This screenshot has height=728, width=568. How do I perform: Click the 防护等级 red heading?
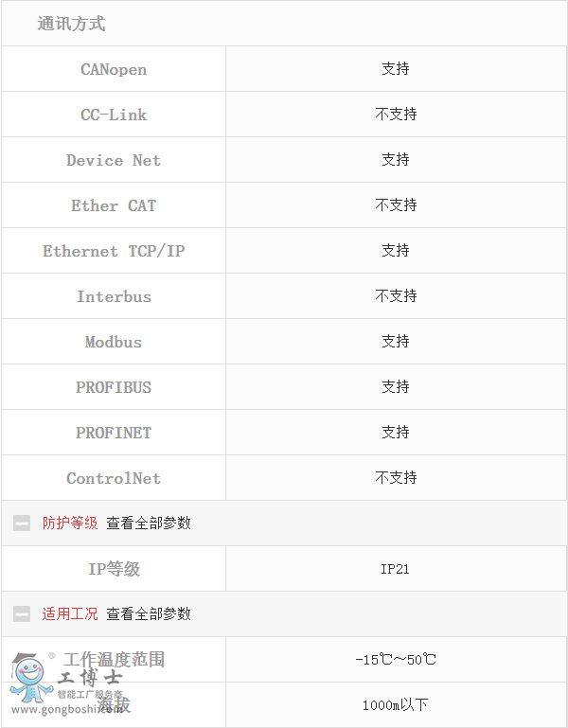70,524
